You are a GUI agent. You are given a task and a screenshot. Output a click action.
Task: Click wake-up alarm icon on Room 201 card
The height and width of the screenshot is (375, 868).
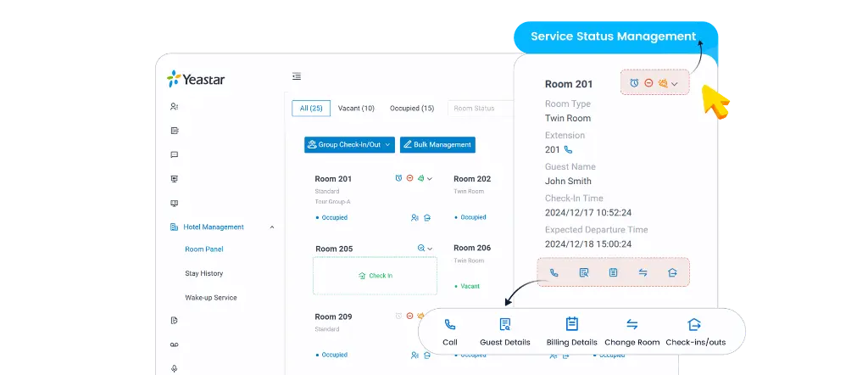coord(398,178)
